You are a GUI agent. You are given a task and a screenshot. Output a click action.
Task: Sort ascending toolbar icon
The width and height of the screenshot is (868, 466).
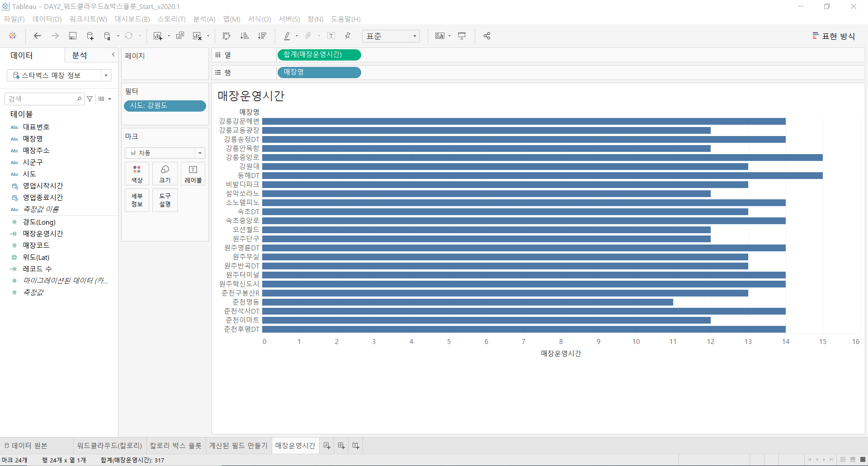tap(244, 36)
